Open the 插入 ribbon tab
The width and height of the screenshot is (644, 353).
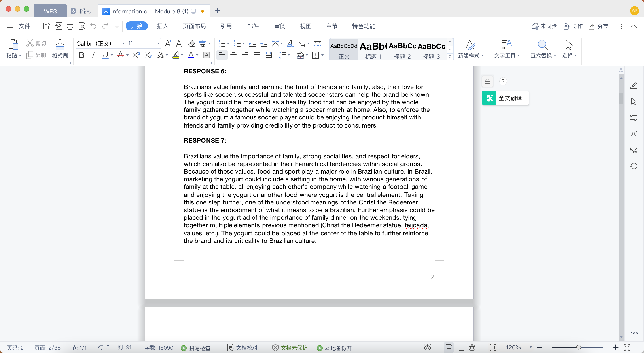pyautogui.click(x=163, y=26)
